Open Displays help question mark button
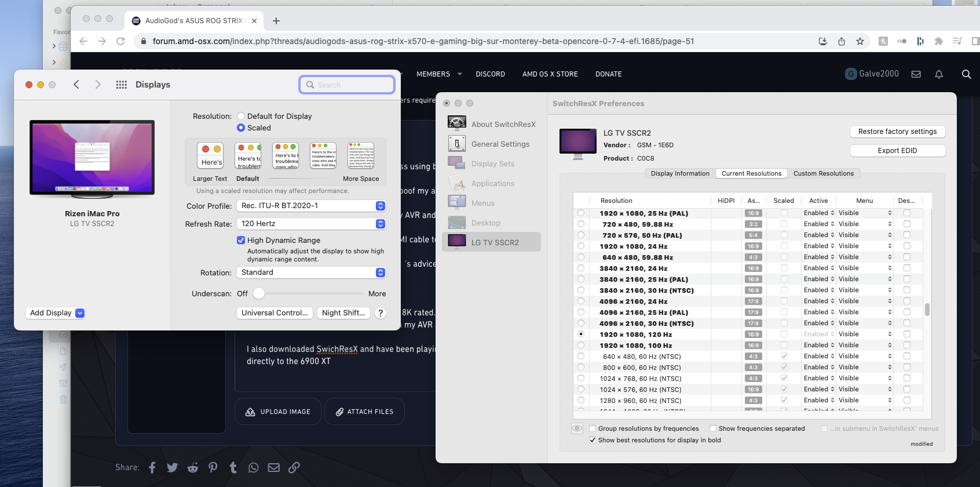 click(x=381, y=313)
